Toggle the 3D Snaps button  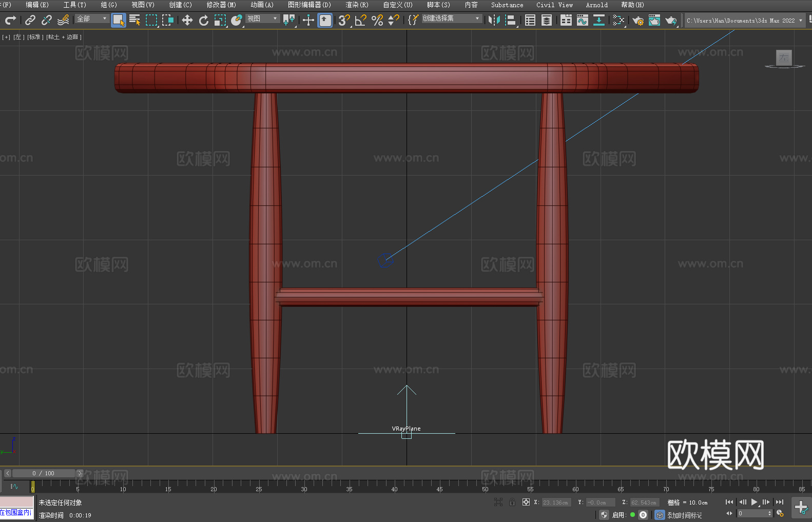point(344,20)
